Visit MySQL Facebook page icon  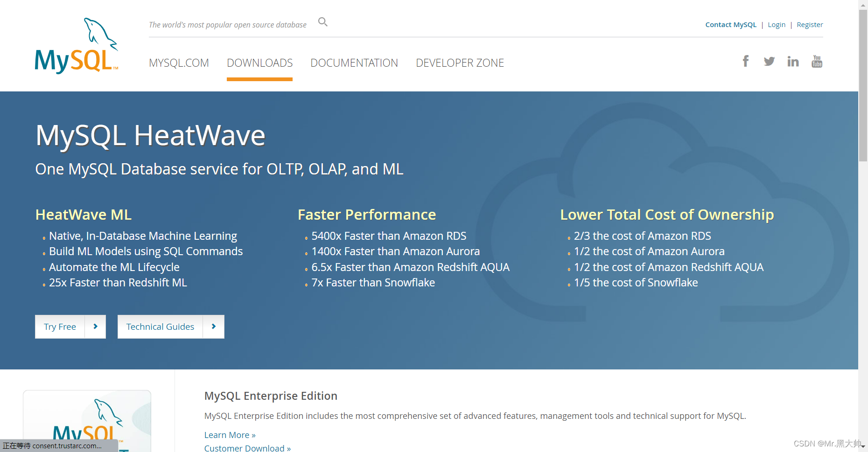tap(746, 61)
